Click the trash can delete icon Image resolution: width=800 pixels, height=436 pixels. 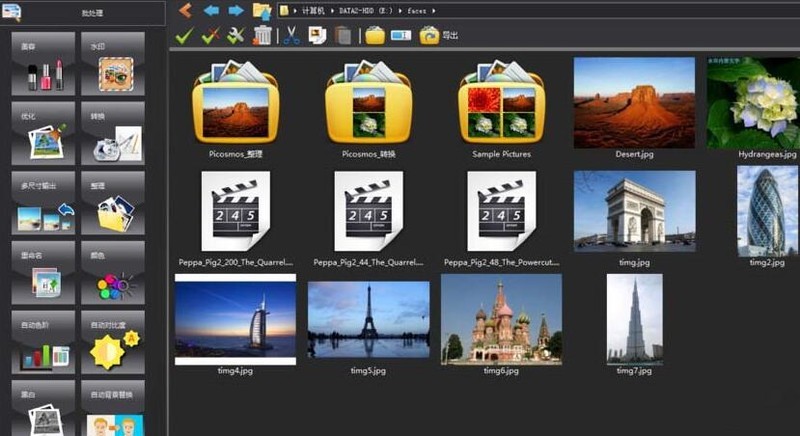click(x=262, y=36)
